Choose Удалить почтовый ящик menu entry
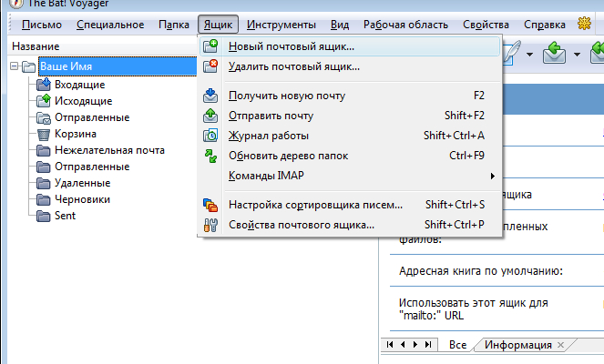The height and width of the screenshot is (364, 604). point(350,66)
